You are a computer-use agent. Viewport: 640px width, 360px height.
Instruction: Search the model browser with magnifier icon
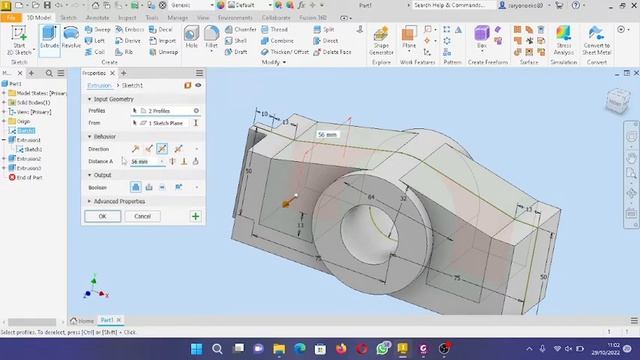click(49, 73)
